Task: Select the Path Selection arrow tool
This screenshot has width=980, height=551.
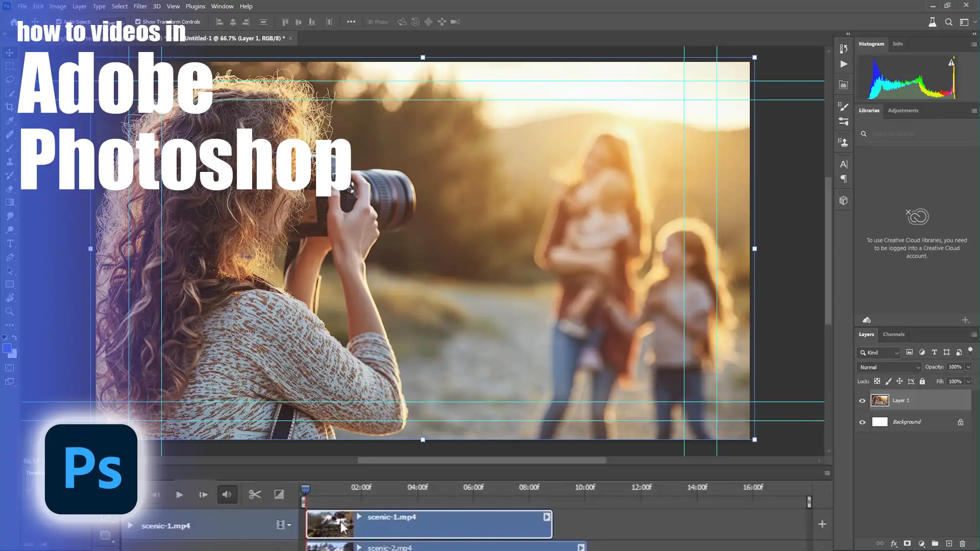Action: pyautogui.click(x=10, y=271)
